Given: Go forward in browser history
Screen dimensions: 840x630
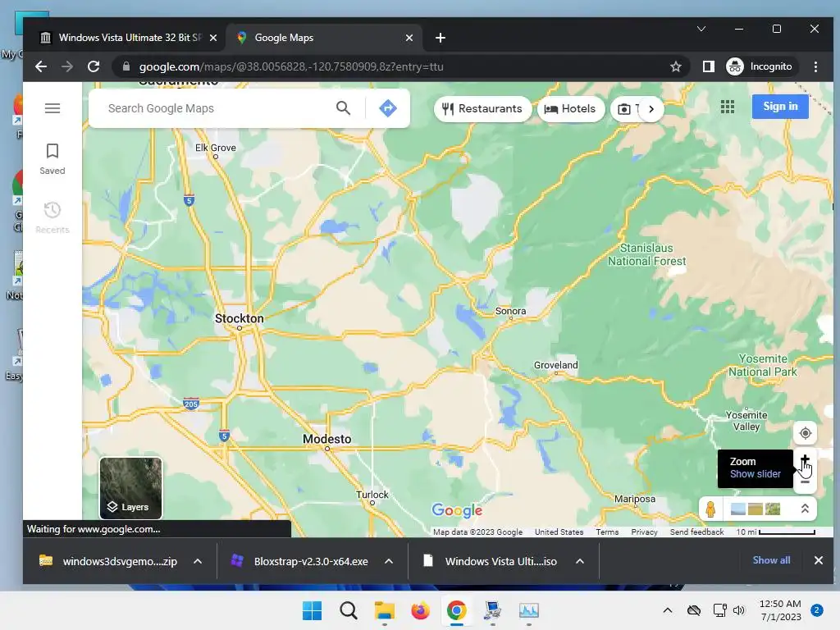Looking at the screenshot, I should tap(67, 66).
